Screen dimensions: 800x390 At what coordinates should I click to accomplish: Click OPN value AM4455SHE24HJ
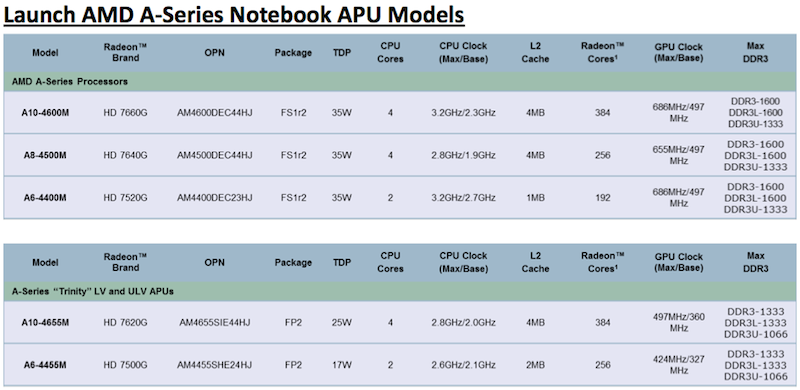214,365
